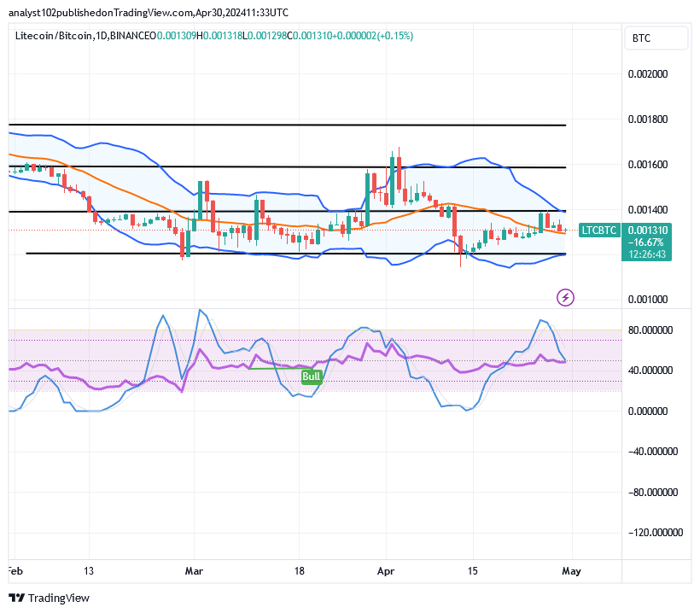The width and height of the screenshot is (700, 613).
Task: Click the 80.000000 indicator axis label
Action: click(650, 330)
